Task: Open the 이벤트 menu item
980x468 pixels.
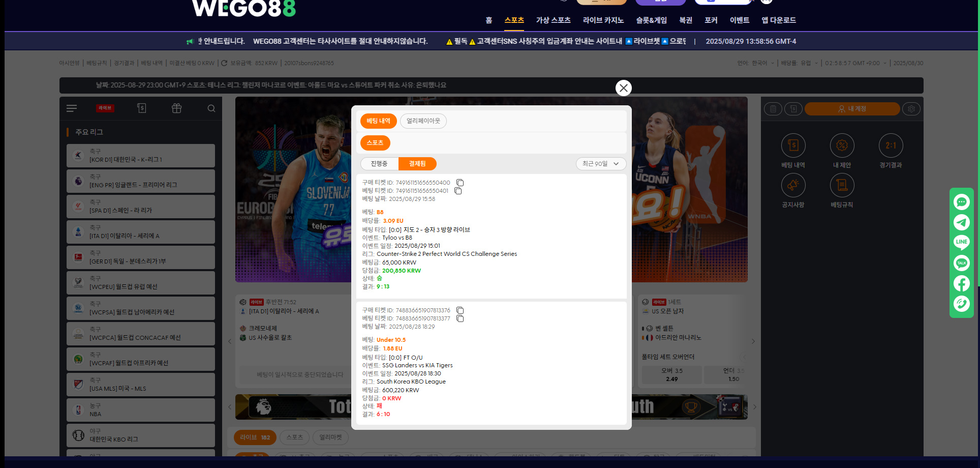Action: pyautogui.click(x=740, y=20)
